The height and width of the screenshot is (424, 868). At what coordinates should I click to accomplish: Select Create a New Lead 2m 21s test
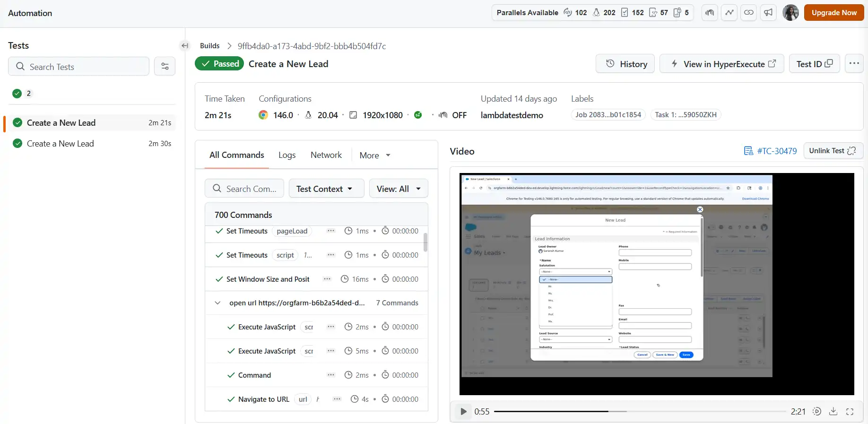point(90,122)
